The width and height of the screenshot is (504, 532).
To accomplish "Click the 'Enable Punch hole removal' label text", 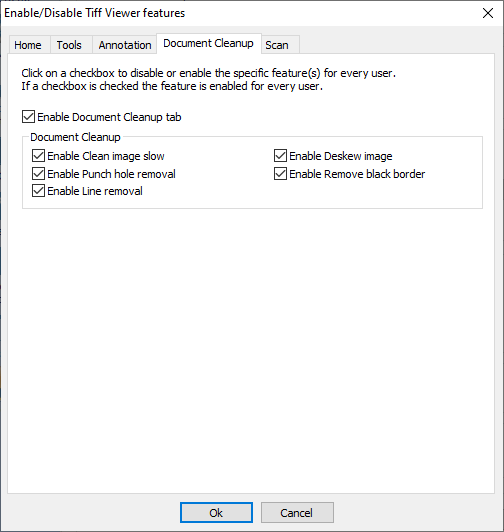I will tap(111, 174).
